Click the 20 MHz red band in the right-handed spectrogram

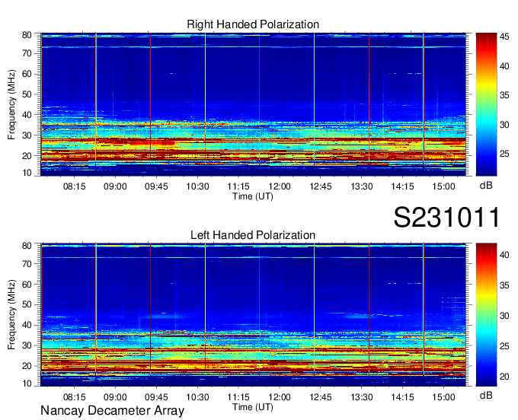253,155
